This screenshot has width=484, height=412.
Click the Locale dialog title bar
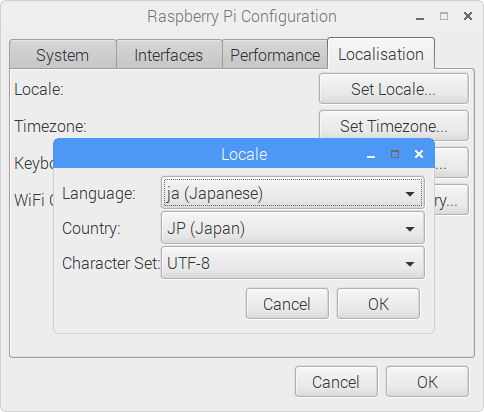click(244, 154)
